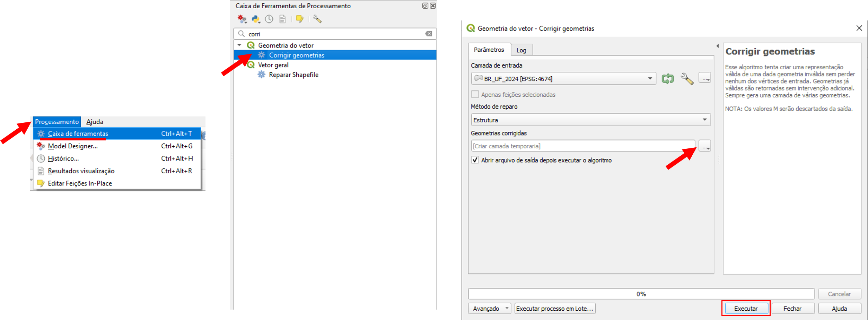
Task: Open toolbox Options wrench icon
Action: click(317, 19)
